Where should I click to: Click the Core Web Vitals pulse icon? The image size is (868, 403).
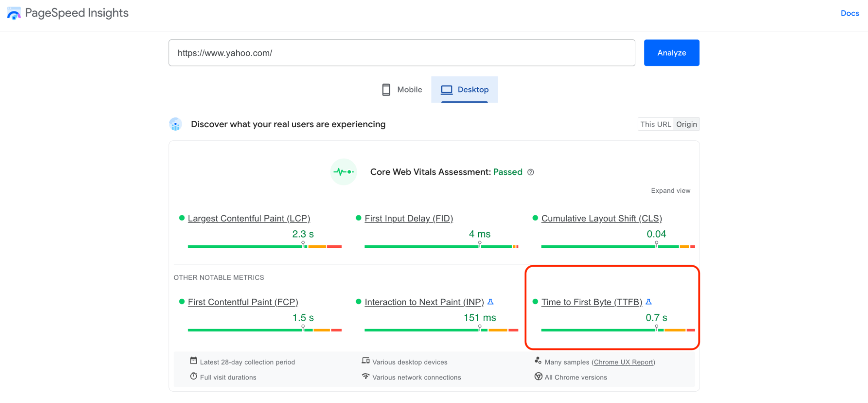343,172
